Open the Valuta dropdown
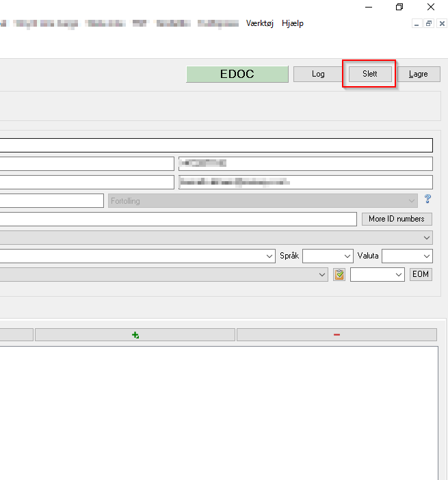The width and height of the screenshot is (448, 480). tap(407, 256)
